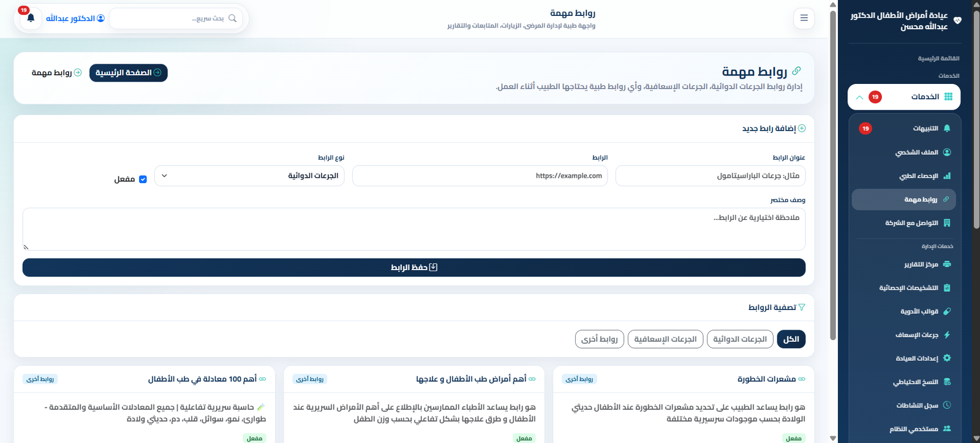This screenshot has height=443, width=980.
Task: Open الإحصاء الطبي chart icon in sidebar
Action: coord(947,176)
